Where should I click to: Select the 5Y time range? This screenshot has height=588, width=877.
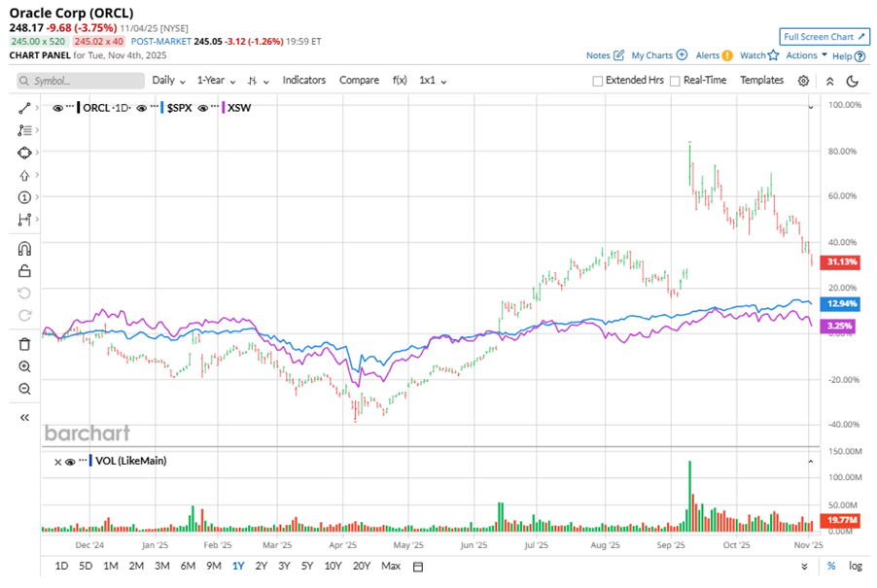(x=307, y=567)
